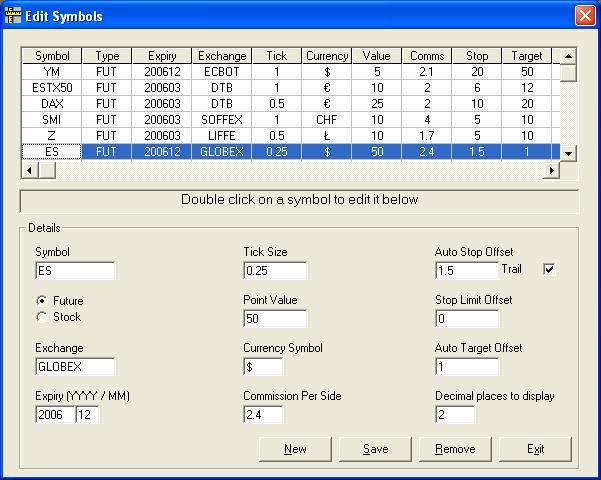Click the Edit Symbols title bar icon
Image resolution: width=601 pixels, height=480 pixels.
point(14,16)
